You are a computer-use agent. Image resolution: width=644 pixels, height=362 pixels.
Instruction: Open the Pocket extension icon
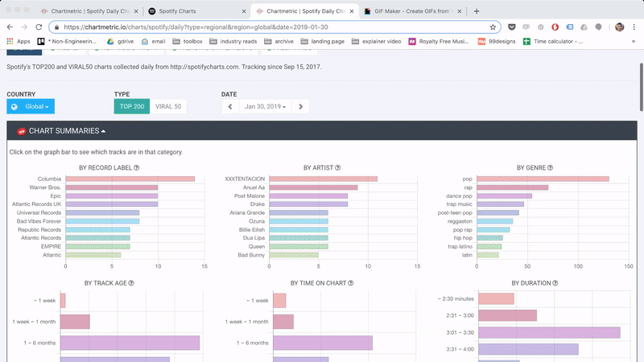click(512, 27)
